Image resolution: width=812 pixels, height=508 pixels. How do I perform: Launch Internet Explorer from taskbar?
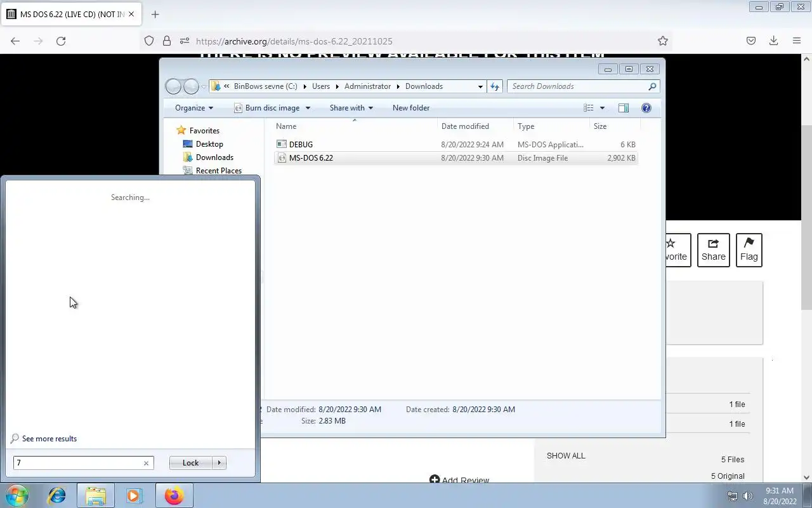point(57,495)
